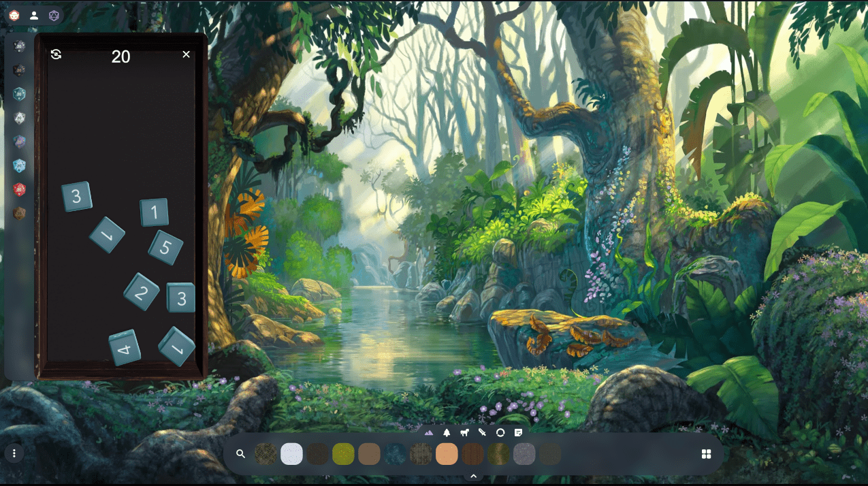Pick the white snow map swatch
Viewport: 868px width, 486px height.
click(x=291, y=454)
